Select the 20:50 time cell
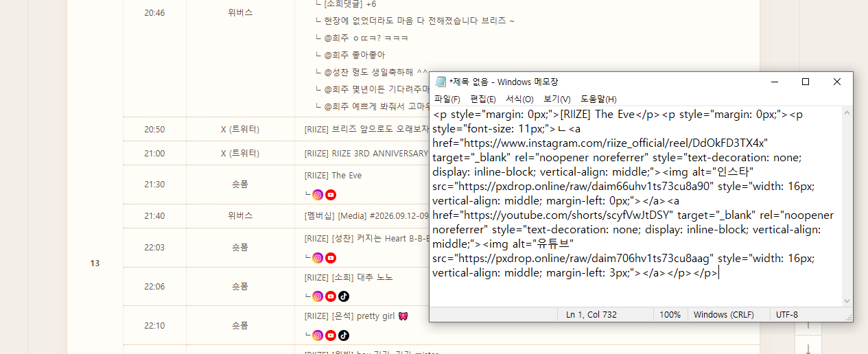Image resolution: width=868 pixels, height=354 pixels. (154, 129)
